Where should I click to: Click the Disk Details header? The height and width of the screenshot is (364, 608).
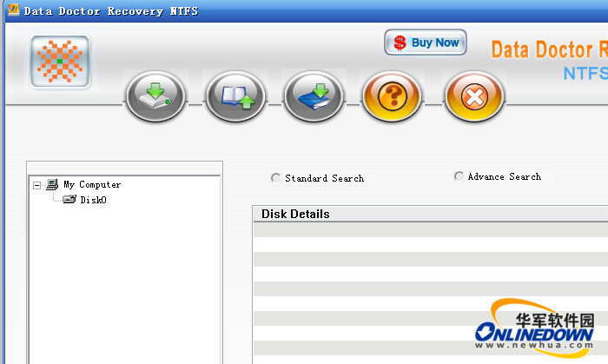[431, 214]
